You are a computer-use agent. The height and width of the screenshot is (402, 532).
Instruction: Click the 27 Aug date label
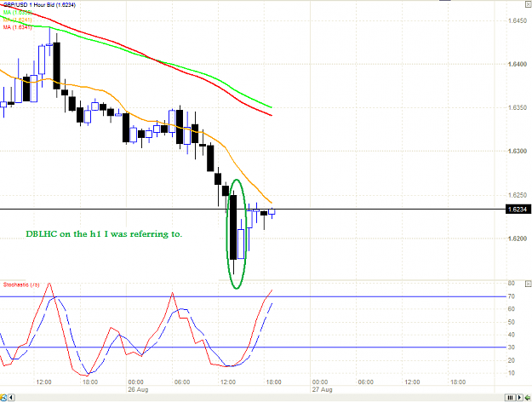click(323, 389)
